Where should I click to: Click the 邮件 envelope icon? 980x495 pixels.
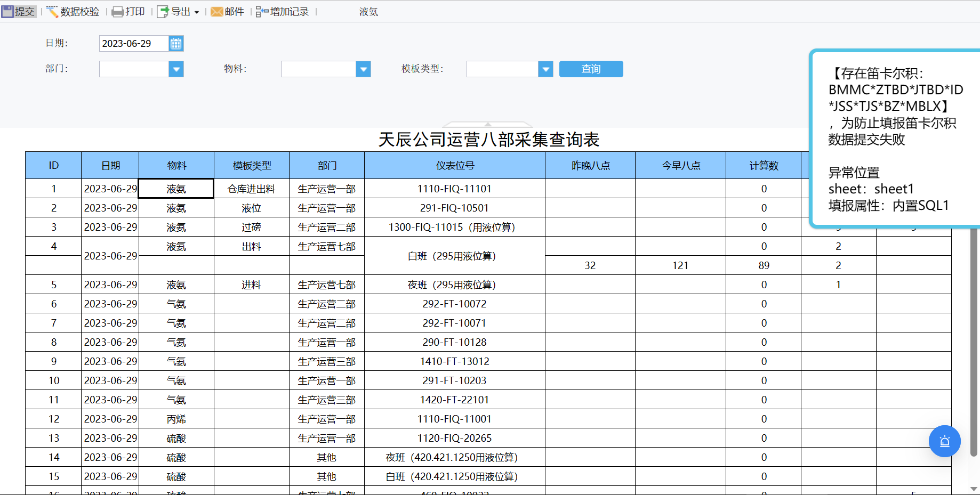217,12
